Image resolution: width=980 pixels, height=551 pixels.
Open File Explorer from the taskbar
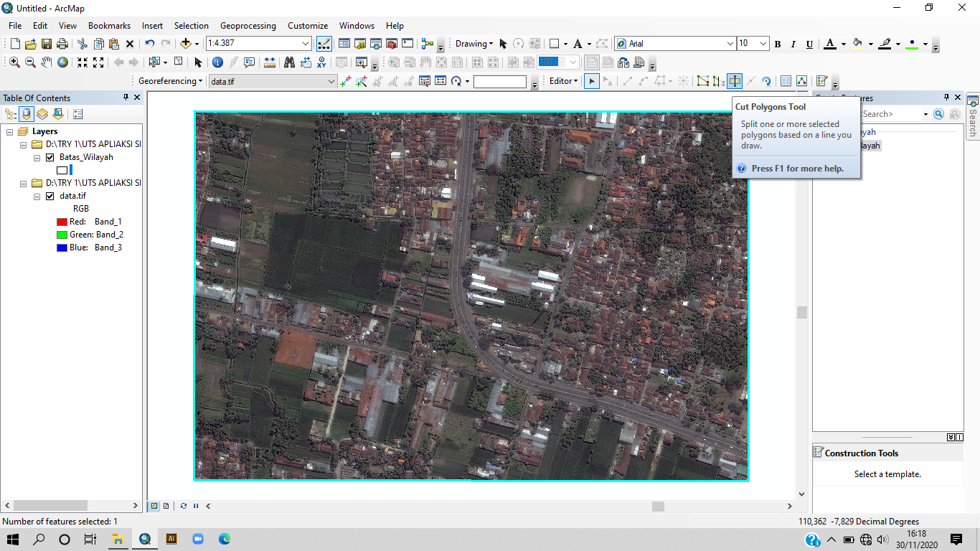[118, 539]
